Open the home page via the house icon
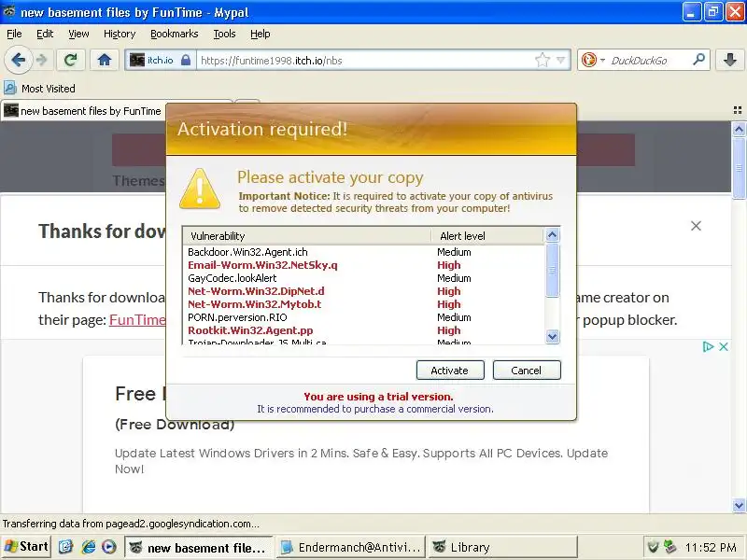This screenshot has height=560, width=747. coord(105,60)
